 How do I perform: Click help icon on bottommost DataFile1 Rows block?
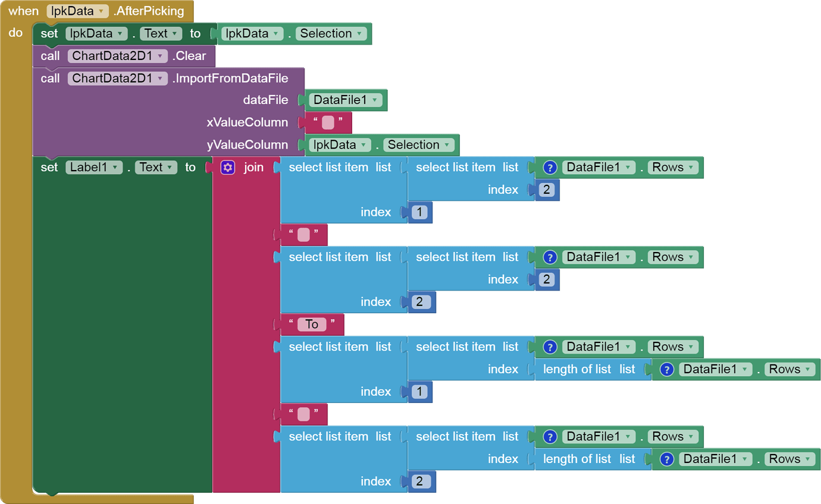click(666, 459)
